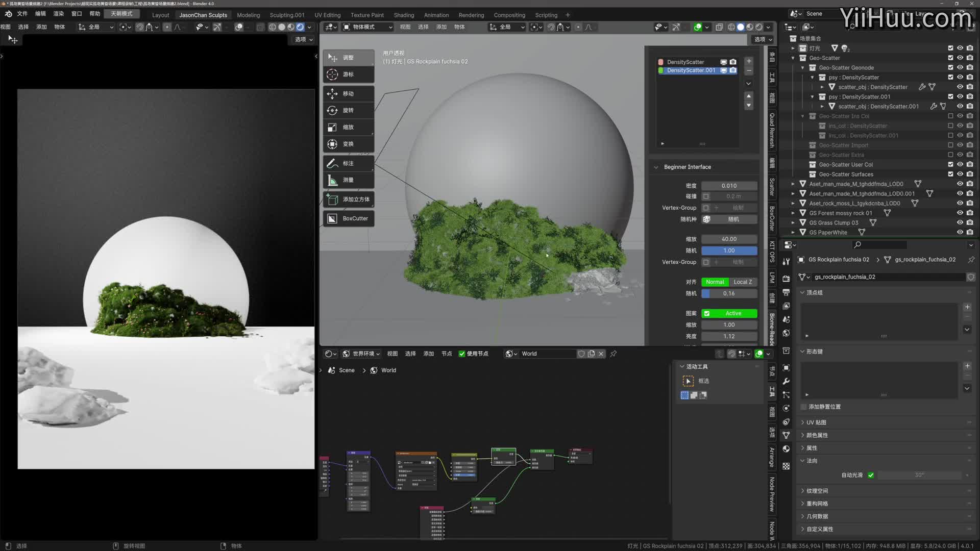Set alignment to Normal

(x=715, y=282)
